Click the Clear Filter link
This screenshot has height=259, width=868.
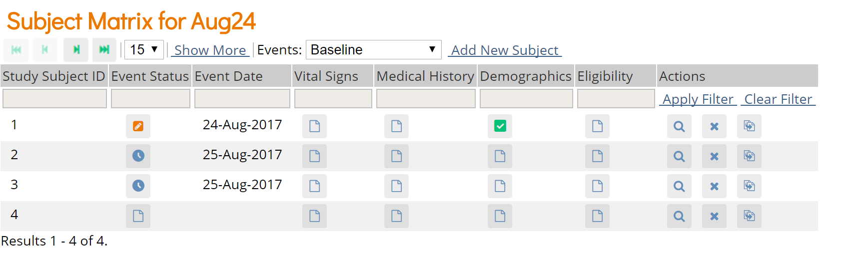(x=778, y=99)
